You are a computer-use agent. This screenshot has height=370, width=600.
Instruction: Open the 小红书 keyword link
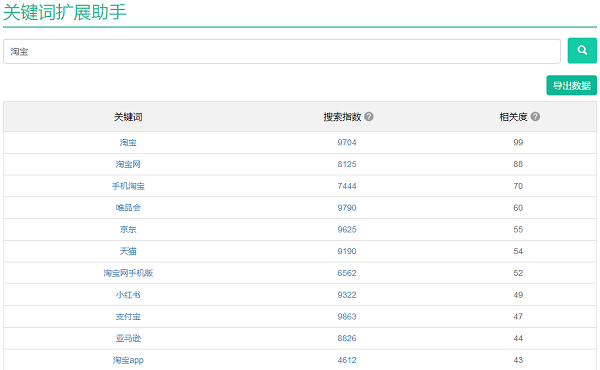128,295
